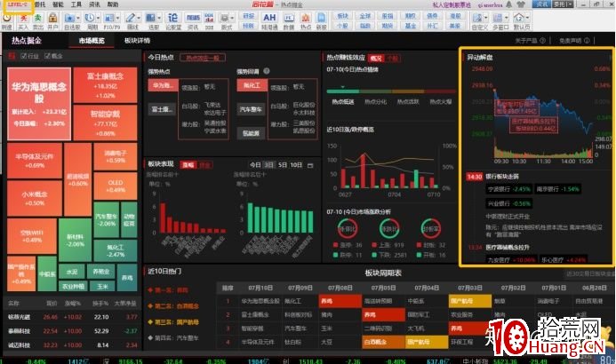Click the 关于产品 question icon
The height and width of the screenshot is (364, 616).
click(542, 41)
